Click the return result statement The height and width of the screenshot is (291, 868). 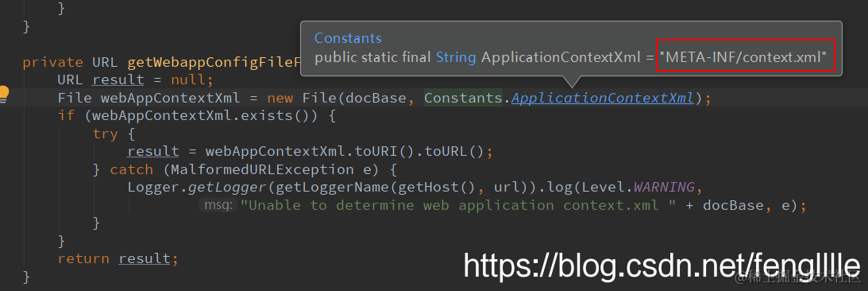click(x=118, y=258)
